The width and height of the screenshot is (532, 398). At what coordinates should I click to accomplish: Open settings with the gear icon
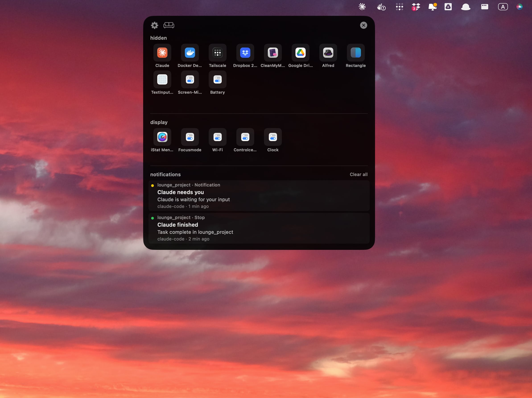coord(155,25)
